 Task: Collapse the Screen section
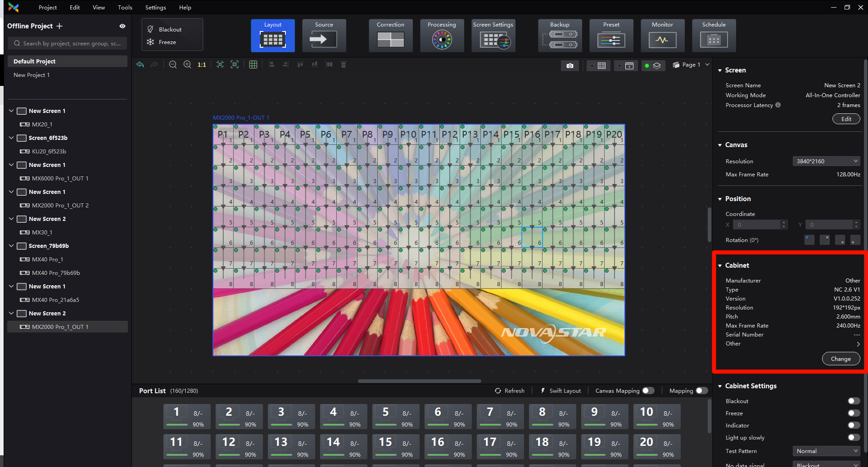click(720, 70)
